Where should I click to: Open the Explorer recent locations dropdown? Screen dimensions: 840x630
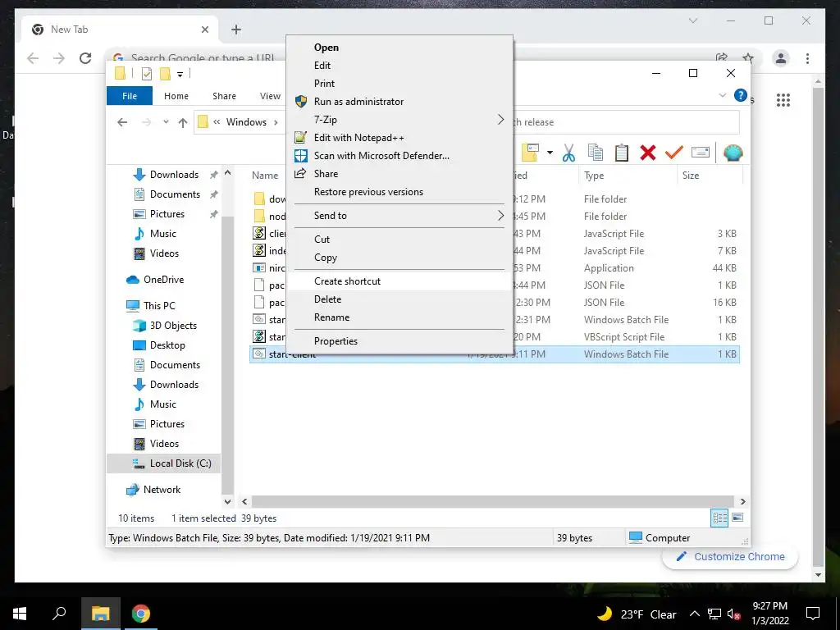pyautogui.click(x=166, y=122)
